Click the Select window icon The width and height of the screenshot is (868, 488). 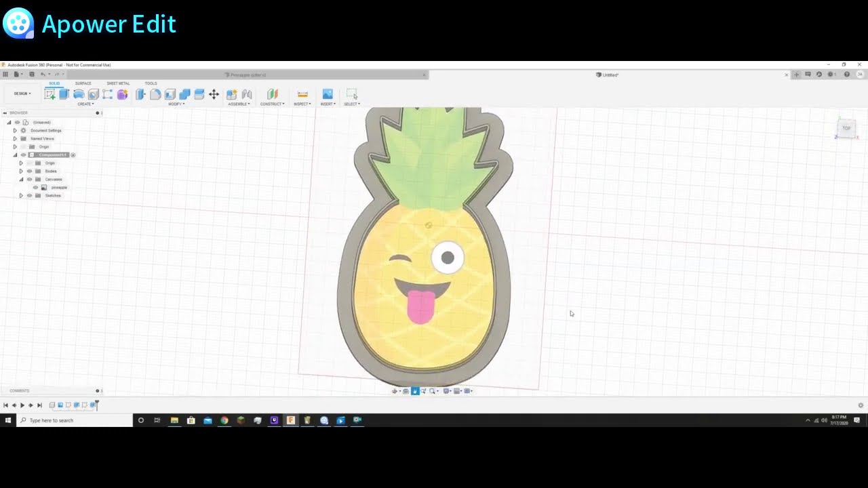pyautogui.click(x=351, y=94)
